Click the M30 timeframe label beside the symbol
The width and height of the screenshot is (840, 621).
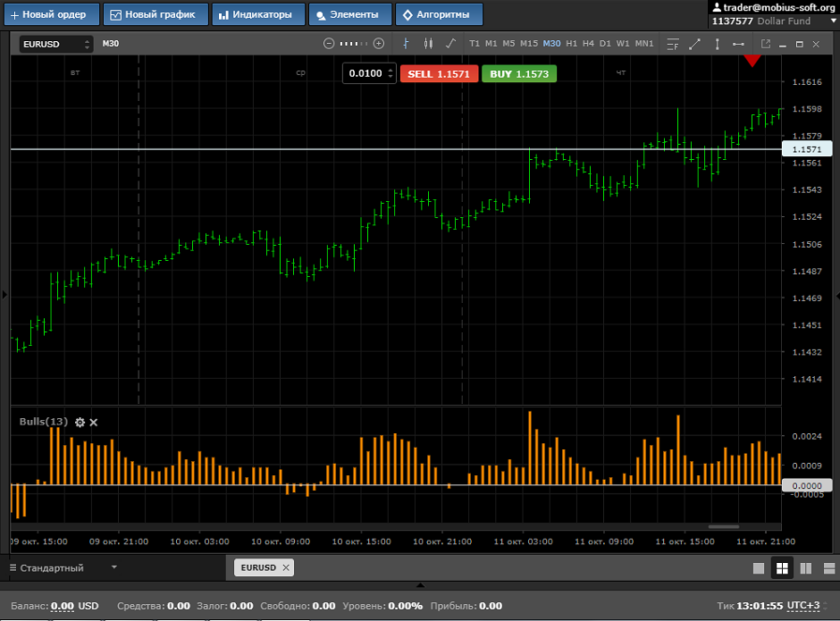[x=110, y=44]
